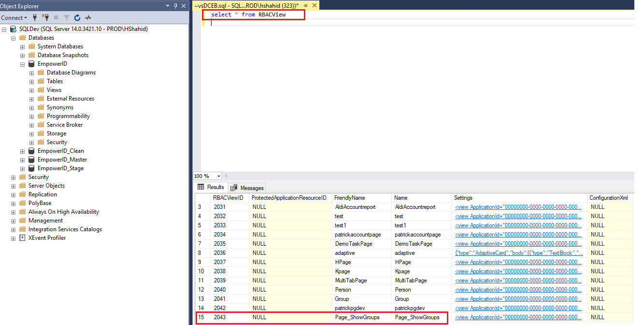Click the ConfigurationXml column header
Image resolution: width=644 pixels, height=325 pixels.
611,198
